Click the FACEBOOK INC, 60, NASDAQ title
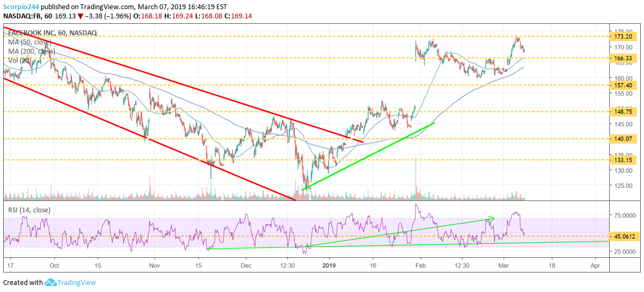Image resolution: width=644 pixels, height=292 pixels. [x=51, y=33]
